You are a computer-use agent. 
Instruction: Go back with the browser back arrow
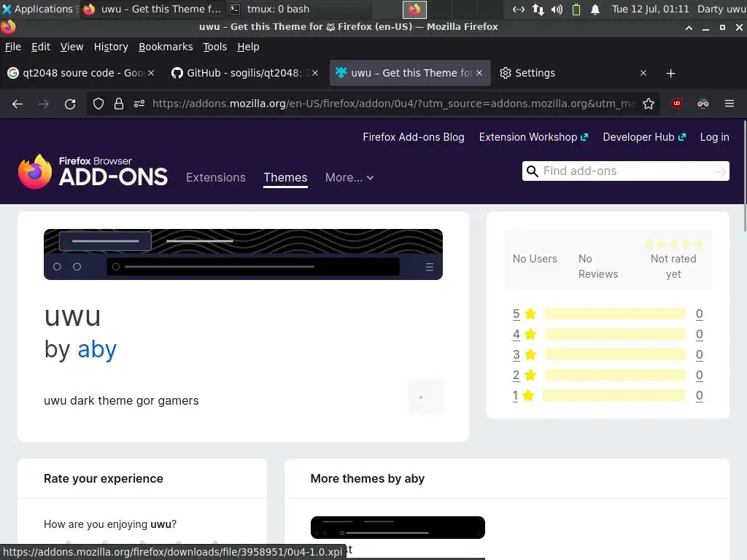(18, 104)
